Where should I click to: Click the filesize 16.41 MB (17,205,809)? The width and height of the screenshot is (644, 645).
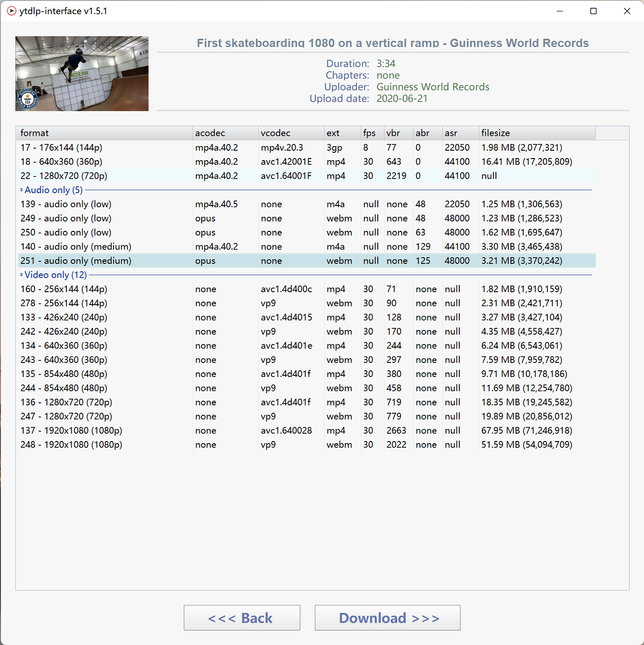coord(527,162)
